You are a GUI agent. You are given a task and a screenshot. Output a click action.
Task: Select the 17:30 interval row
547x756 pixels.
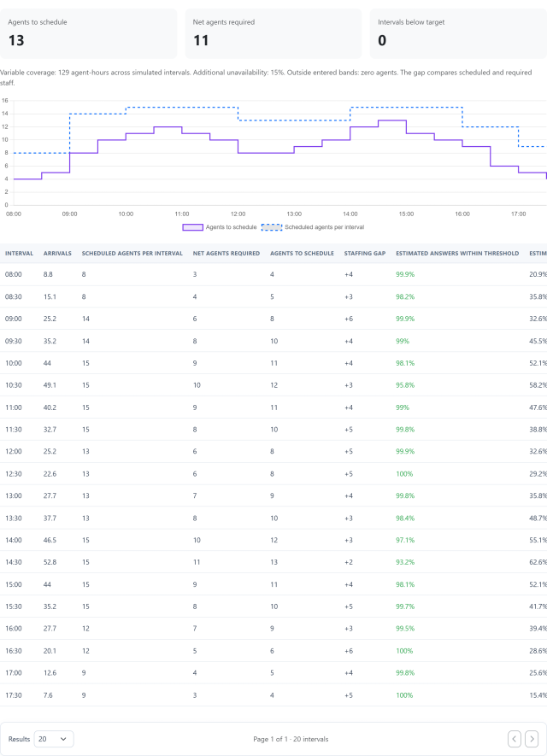tap(273, 695)
